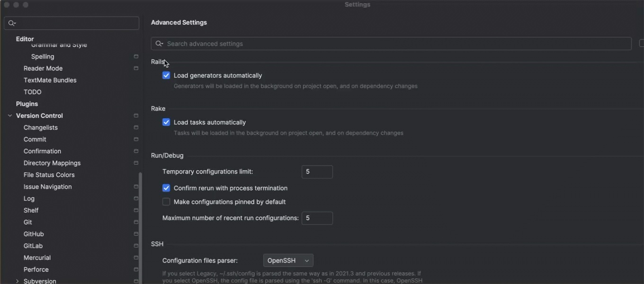
Task: Click the search icon in sidebar search box
Action: (12, 23)
